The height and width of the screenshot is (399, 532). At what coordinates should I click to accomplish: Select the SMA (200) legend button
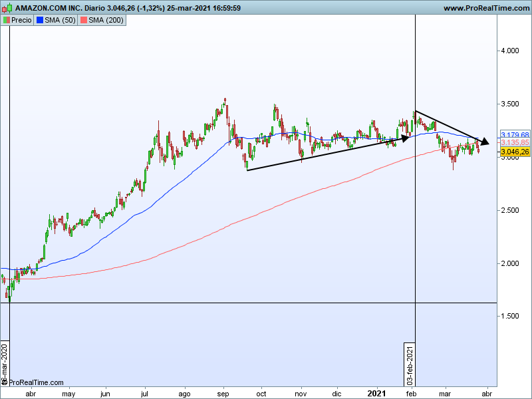point(102,20)
